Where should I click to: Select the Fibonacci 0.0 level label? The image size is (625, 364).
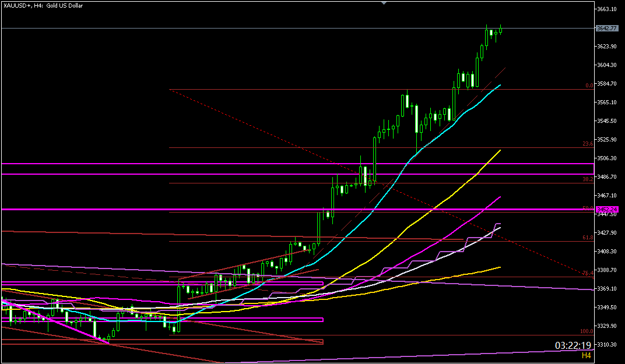pos(589,86)
